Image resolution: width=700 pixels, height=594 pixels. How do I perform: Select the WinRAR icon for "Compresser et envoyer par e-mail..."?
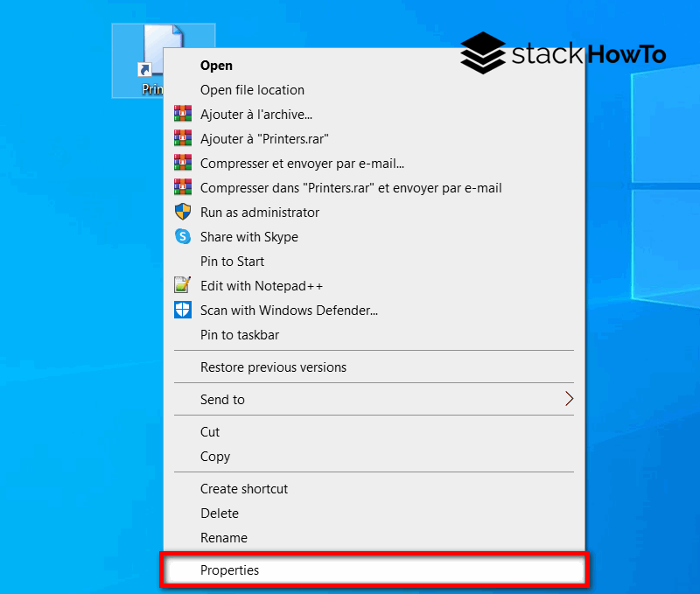click(183, 163)
